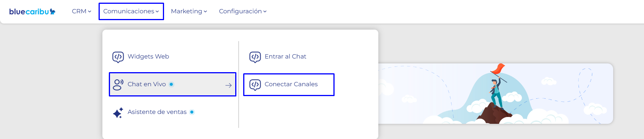
Task: Open the Configuración dropdown menu
Action: [243, 11]
